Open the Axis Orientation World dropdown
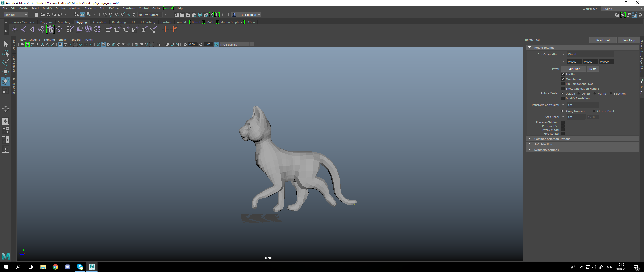This screenshot has height=272, width=644. [x=590, y=54]
